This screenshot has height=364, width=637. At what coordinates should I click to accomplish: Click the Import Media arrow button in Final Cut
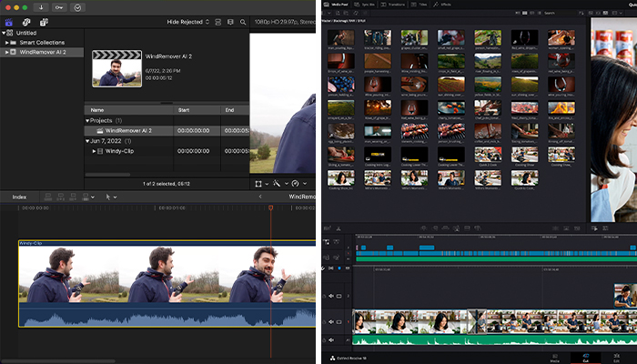[x=41, y=7]
